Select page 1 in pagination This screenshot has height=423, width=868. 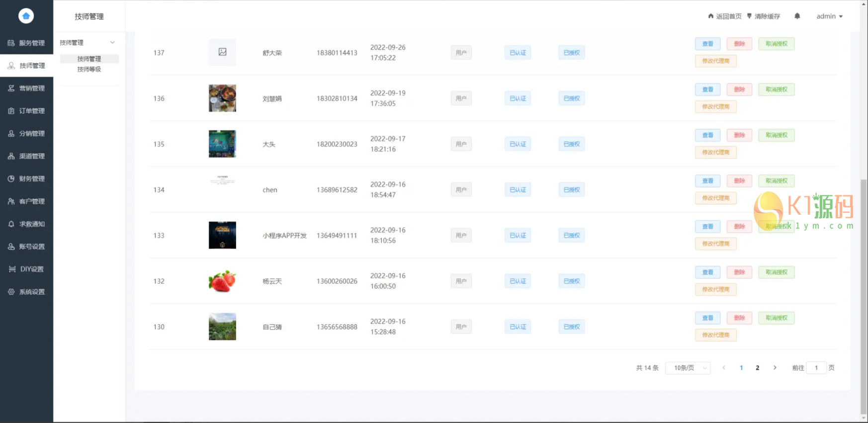point(741,368)
